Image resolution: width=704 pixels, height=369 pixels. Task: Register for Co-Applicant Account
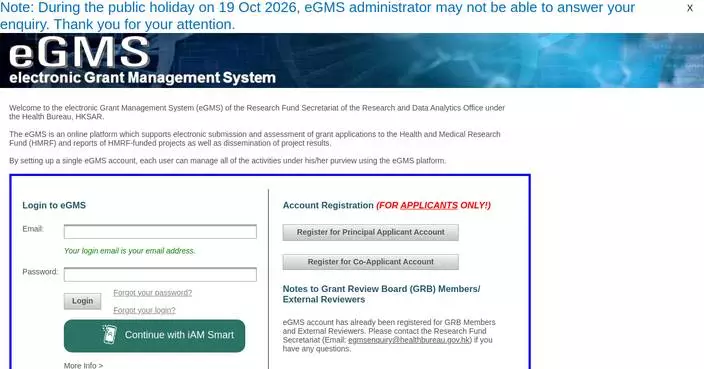(x=370, y=262)
